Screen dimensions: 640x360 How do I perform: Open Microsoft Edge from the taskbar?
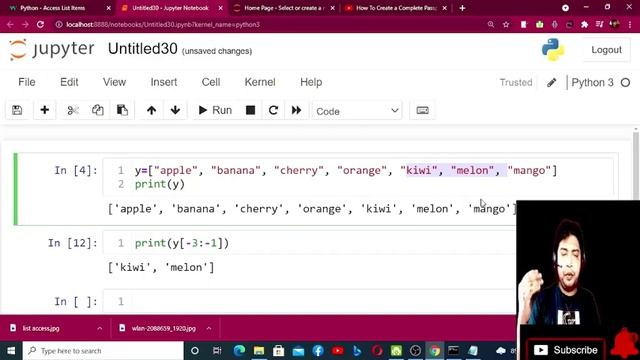click(x=239, y=351)
